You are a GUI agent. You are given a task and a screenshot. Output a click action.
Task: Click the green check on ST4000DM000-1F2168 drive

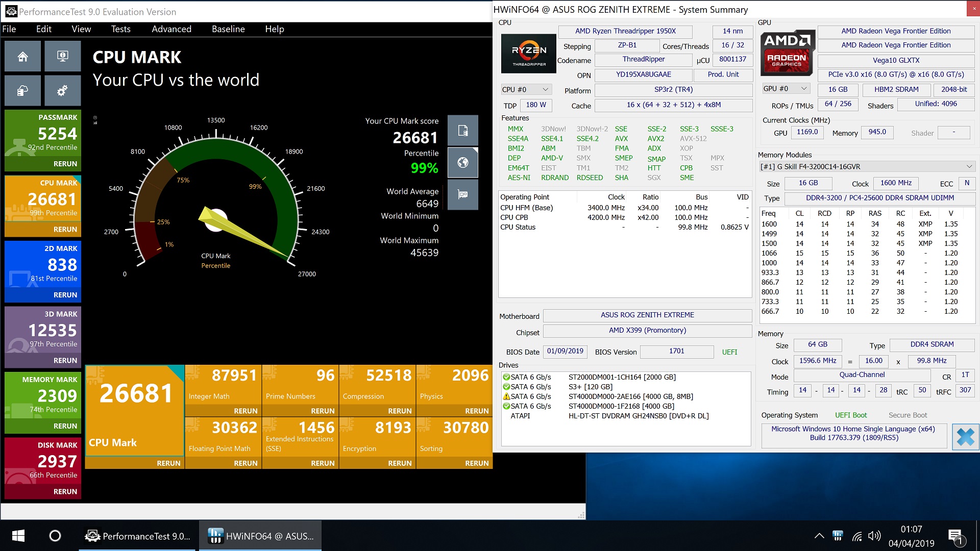tap(506, 406)
